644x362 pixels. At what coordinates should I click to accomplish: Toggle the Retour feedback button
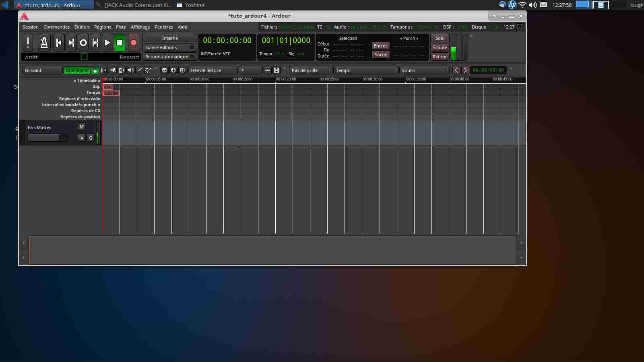pyautogui.click(x=440, y=57)
